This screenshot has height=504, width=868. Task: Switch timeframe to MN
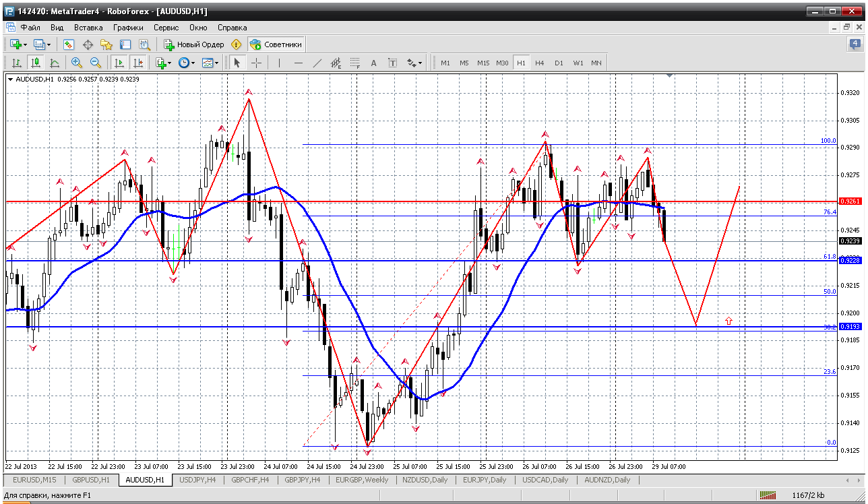point(596,63)
